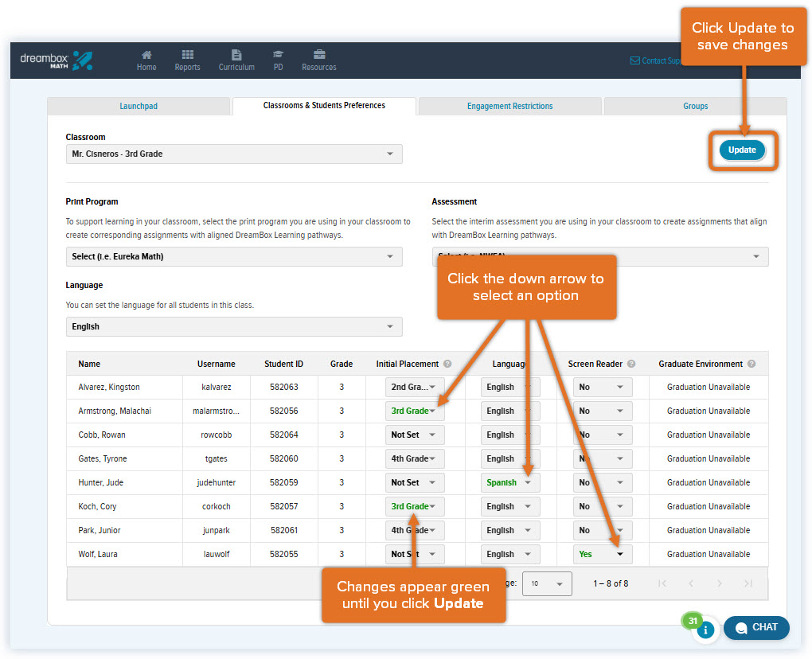
Task: Click the Contact Support envelope icon
Action: click(x=634, y=60)
